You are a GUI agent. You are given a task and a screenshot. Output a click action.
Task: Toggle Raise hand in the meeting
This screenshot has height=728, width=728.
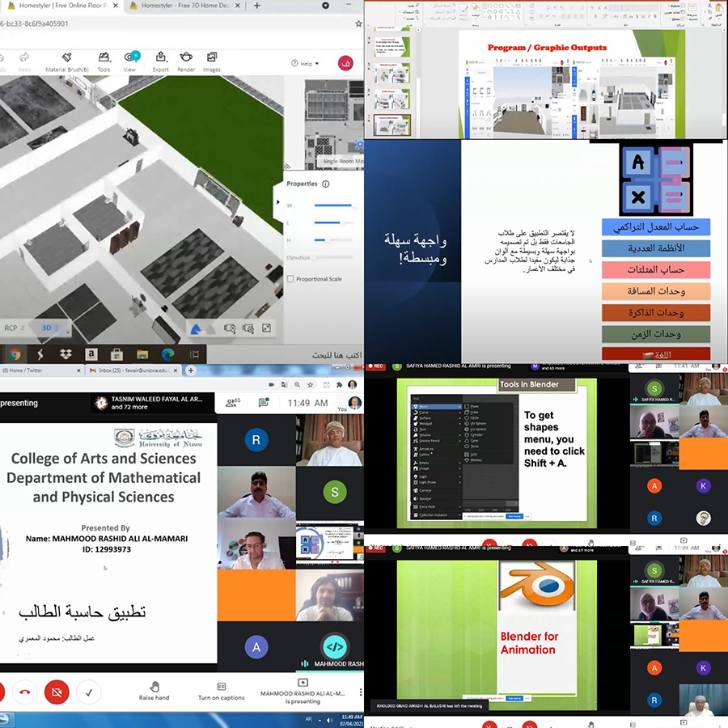pos(154,691)
